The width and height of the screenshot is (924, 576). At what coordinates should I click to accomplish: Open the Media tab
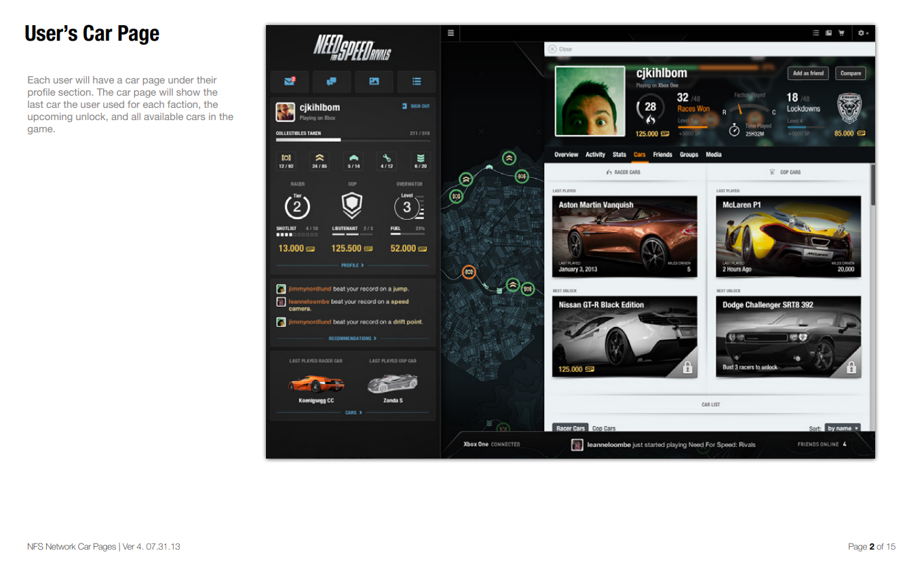[x=713, y=155]
